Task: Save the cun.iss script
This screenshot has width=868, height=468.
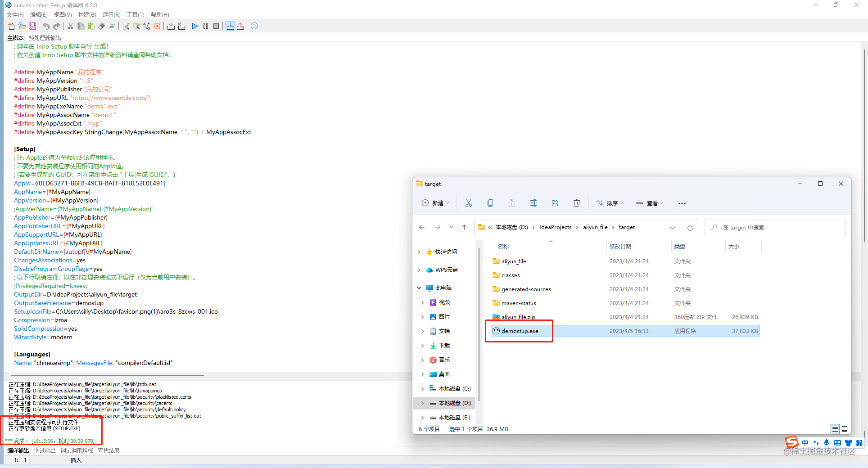Action: click(x=32, y=26)
